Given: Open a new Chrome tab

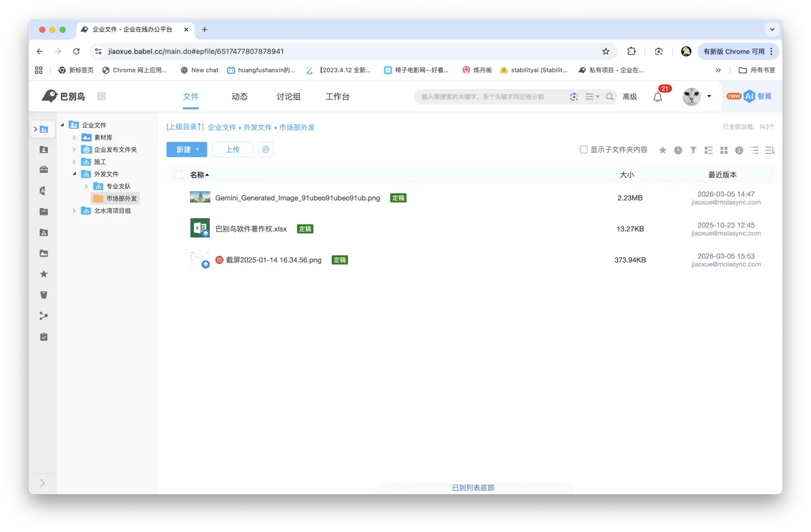Looking at the screenshot, I should point(204,30).
